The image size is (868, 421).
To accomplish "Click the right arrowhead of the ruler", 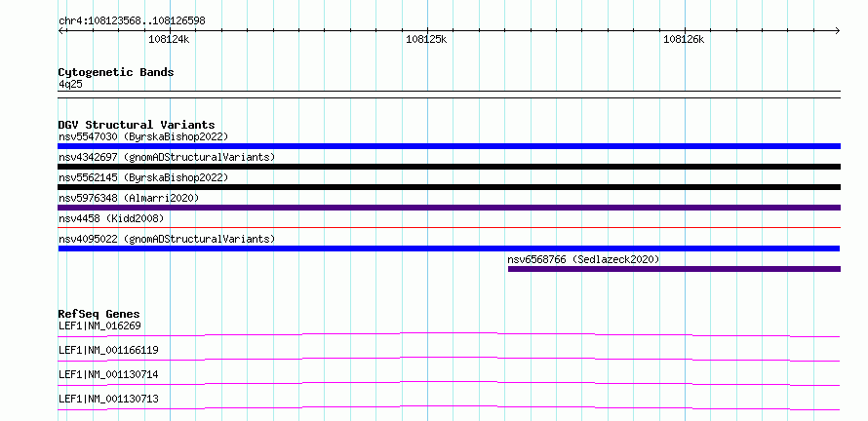I will (837, 30).
